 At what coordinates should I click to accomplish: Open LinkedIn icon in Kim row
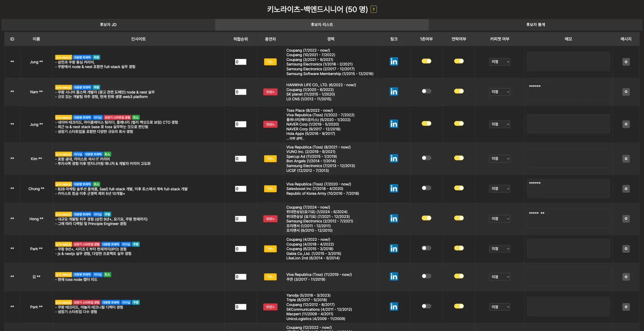(394, 158)
